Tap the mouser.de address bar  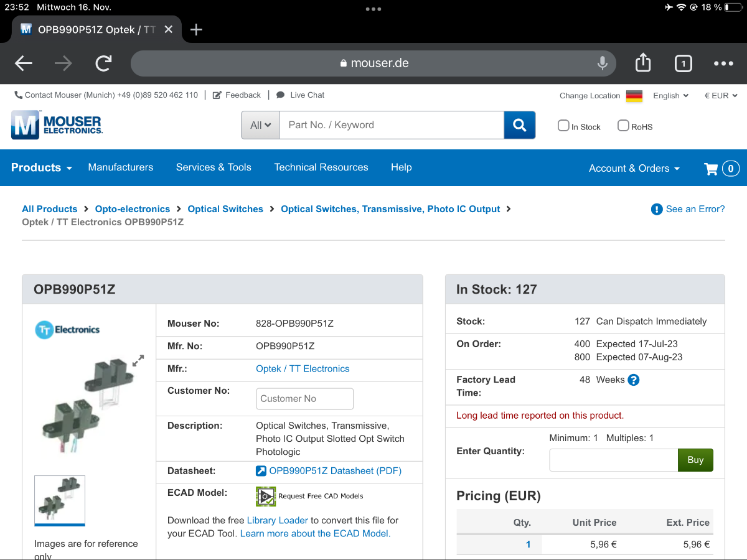coord(374,63)
